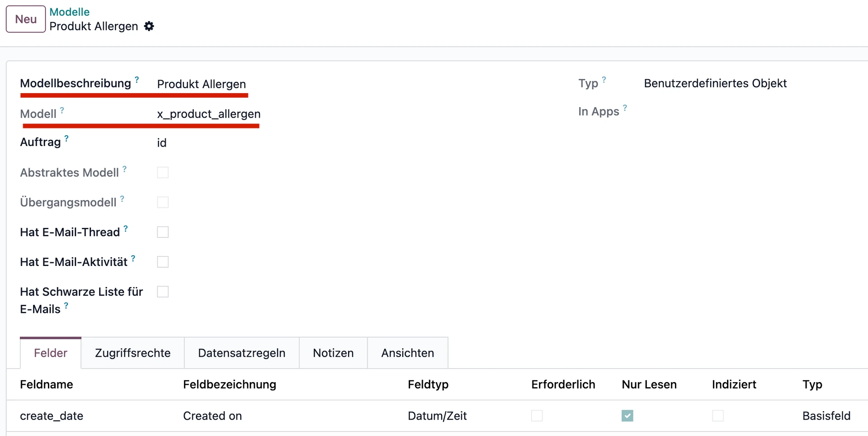
Task: Mark create_date as Erforderlich
Action: point(537,416)
